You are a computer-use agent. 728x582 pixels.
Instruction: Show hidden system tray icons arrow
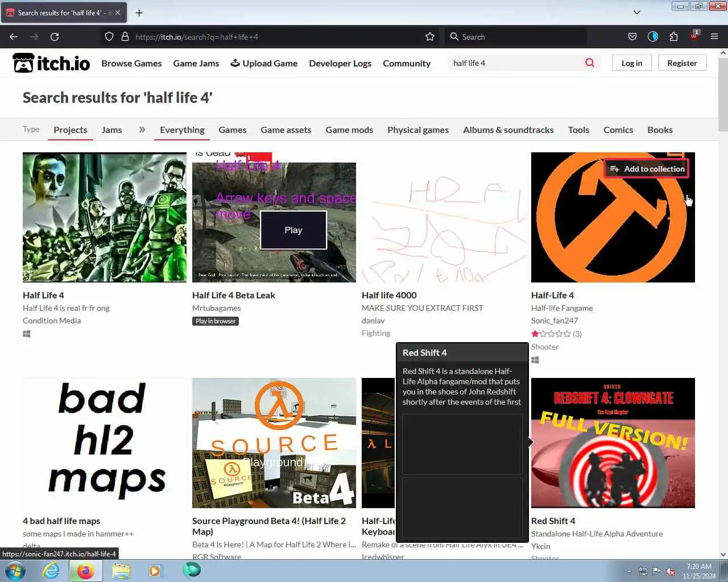[x=629, y=571]
